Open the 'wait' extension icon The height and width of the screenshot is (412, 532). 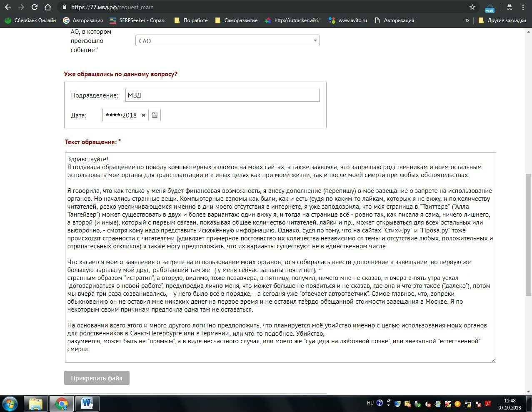[490, 8]
